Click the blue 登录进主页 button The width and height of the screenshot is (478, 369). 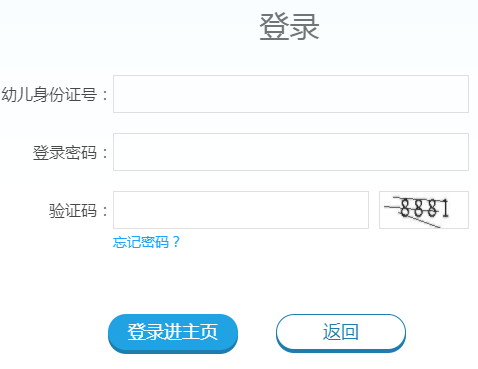pyautogui.click(x=173, y=333)
